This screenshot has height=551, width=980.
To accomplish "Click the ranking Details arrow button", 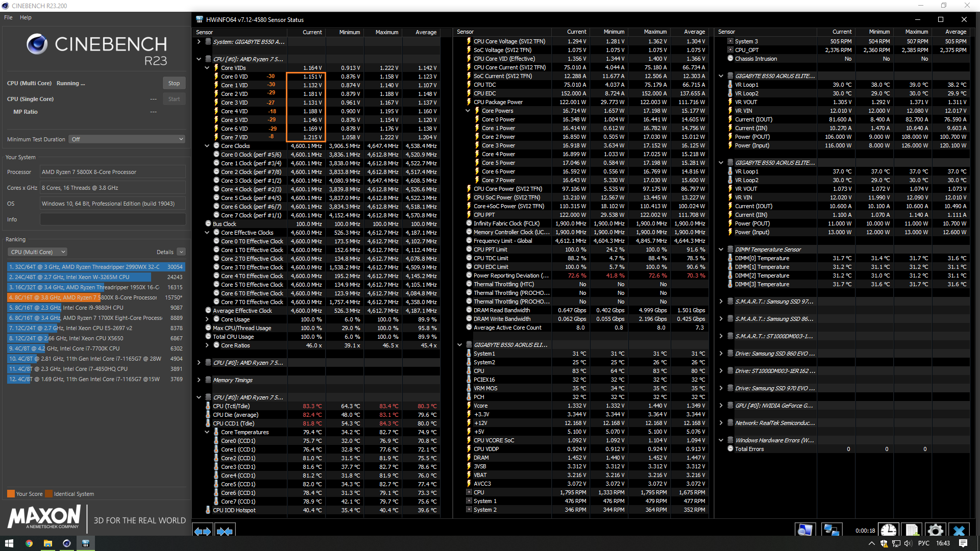I will [x=181, y=252].
